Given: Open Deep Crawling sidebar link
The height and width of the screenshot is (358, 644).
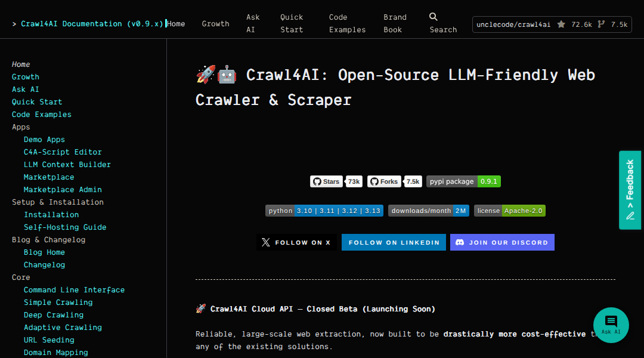Looking at the screenshot, I should point(54,315).
